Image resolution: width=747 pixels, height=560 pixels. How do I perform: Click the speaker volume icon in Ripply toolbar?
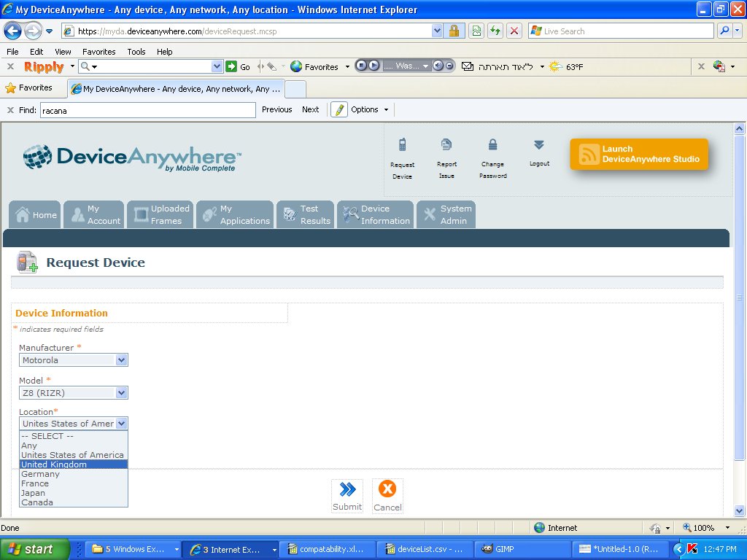point(438,66)
